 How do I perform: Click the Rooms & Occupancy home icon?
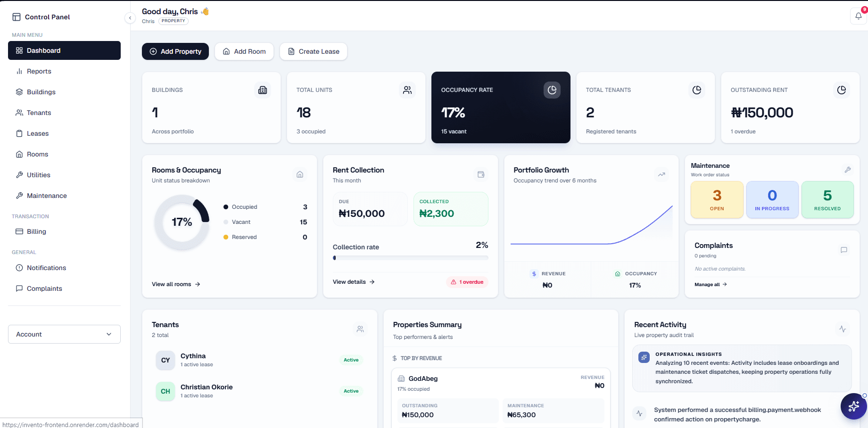tap(300, 174)
